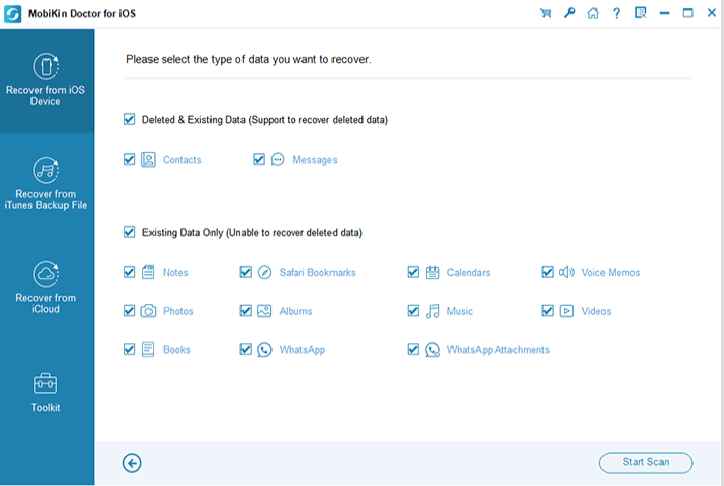Click the Voice Memos speaker icon
Image resolution: width=724 pixels, height=486 pixels.
pyautogui.click(x=566, y=272)
